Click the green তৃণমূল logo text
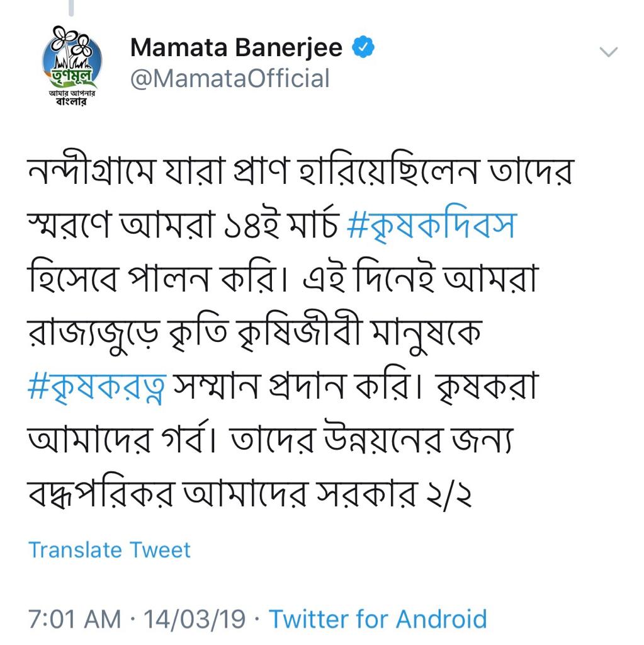Screen dimensions: 644x645 click(x=72, y=76)
